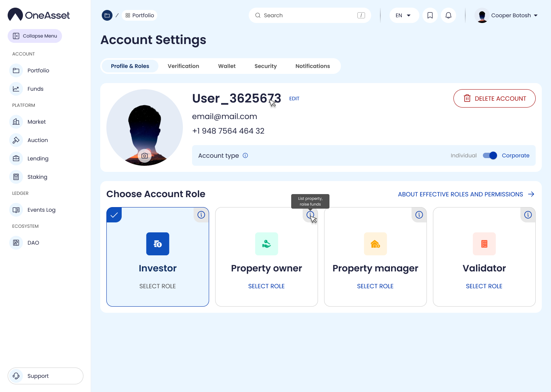Click info icon on Property manager card
This screenshot has width=551, height=392.
click(419, 215)
